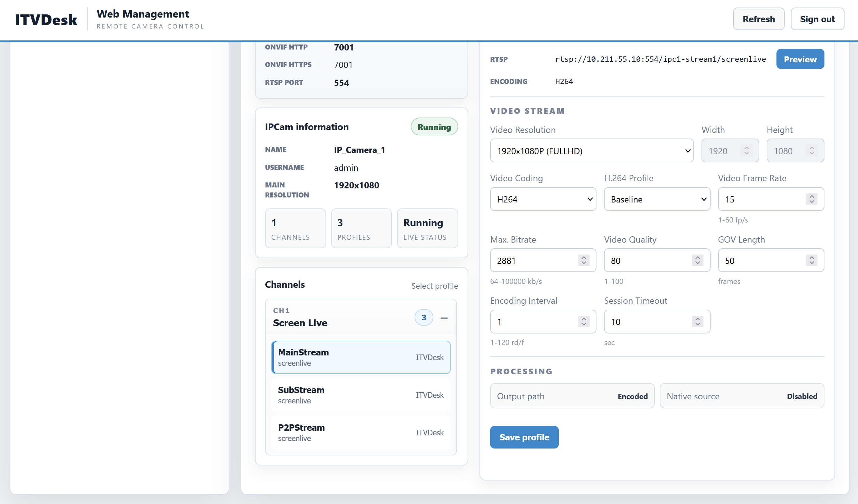The width and height of the screenshot is (858, 504).
Task: Adjust the Session Timeout stepper arrows
Action: [x=697, y=322]
